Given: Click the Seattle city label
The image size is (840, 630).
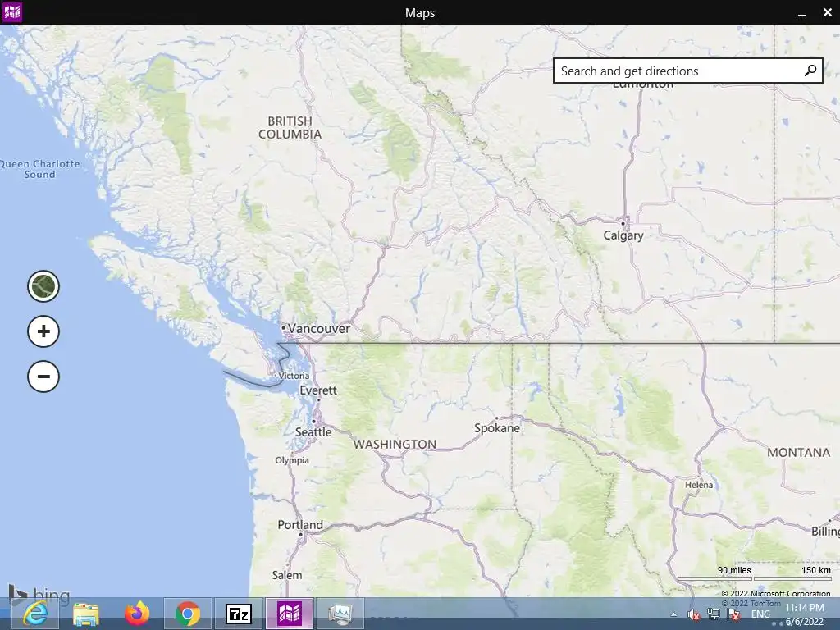Looking at the screenshot, I should point(313,431).
